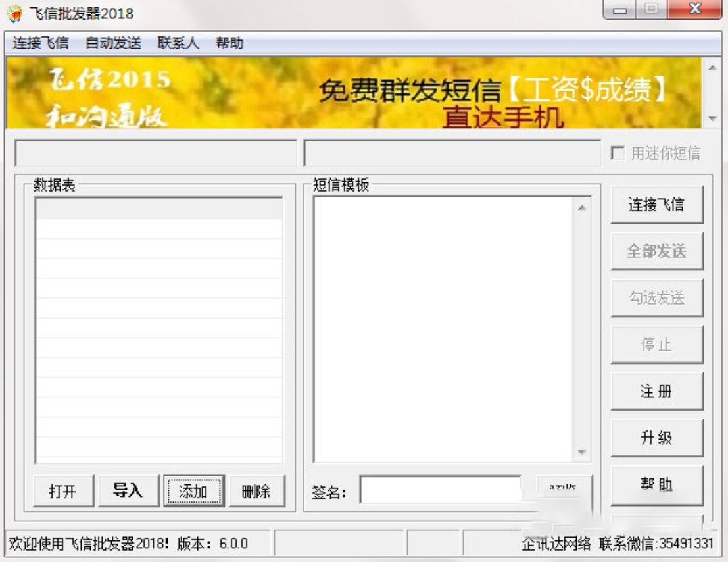Click the empty field above 数据表
Image resolution: width=728 pixels, height=562 pixels.
tap(156, 153)
